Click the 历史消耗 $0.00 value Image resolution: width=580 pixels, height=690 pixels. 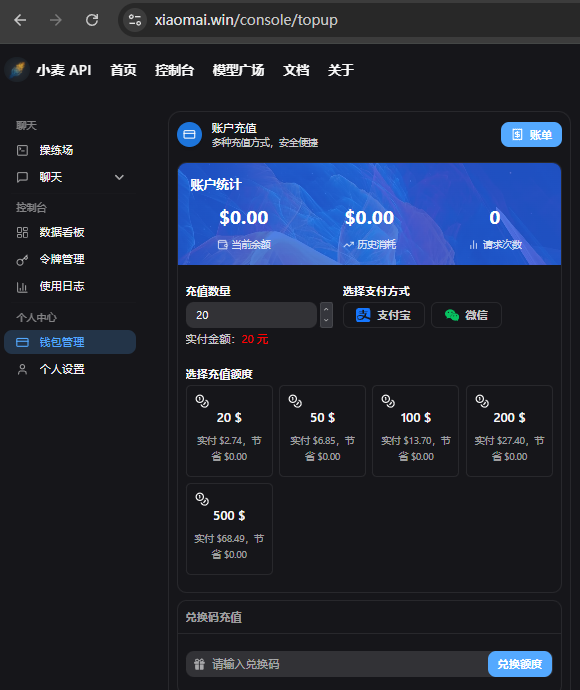click(369, 218)
